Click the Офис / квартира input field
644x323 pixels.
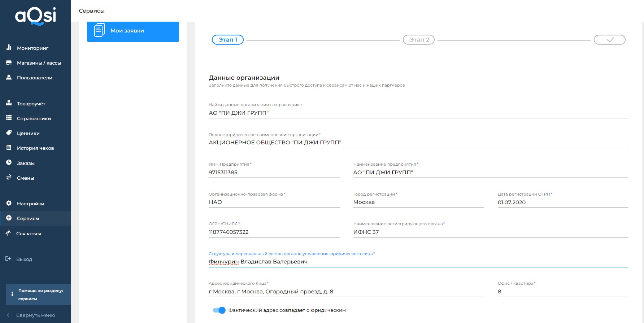[562, 292]
